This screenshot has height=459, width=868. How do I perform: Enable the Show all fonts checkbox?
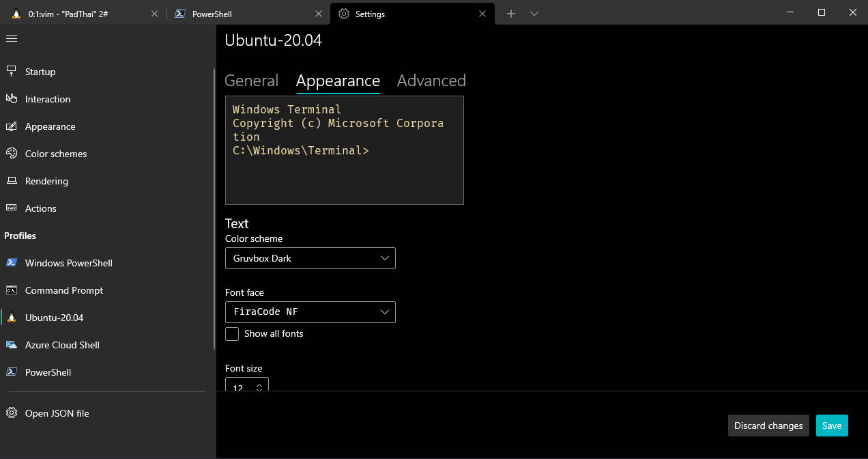(x=232, y=333)
